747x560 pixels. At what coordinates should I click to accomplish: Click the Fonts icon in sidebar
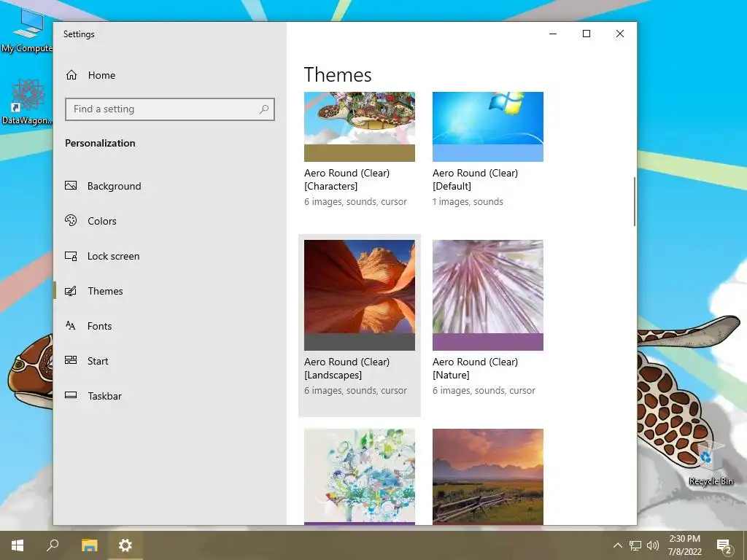[71, 326]
